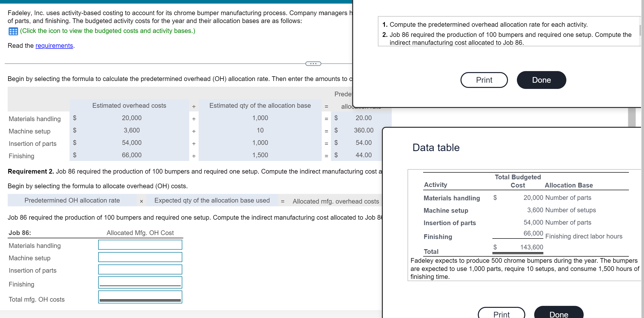Select the Materials handling allocated cost input field
The image size is (644, 318).
[140, 245]
